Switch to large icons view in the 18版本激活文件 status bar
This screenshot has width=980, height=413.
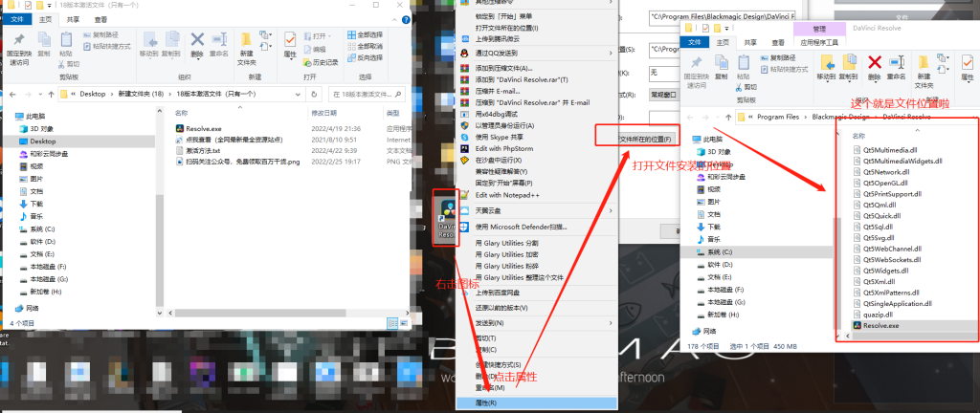pyautogui.click(x=402, y=324)
